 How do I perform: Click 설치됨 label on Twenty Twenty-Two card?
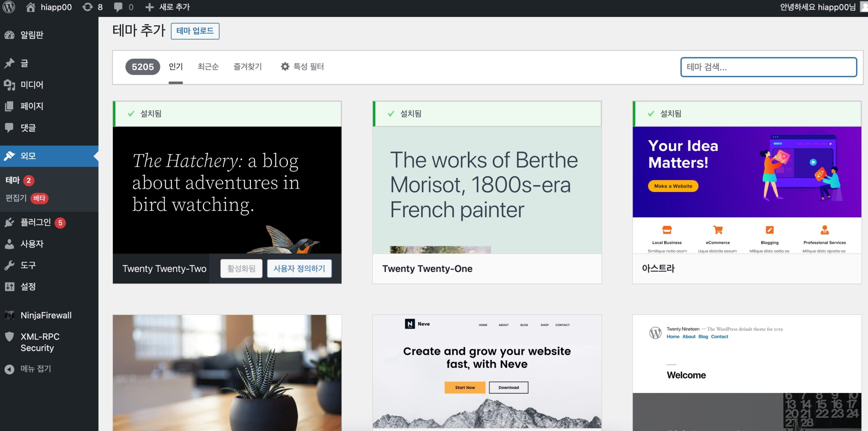151,114
